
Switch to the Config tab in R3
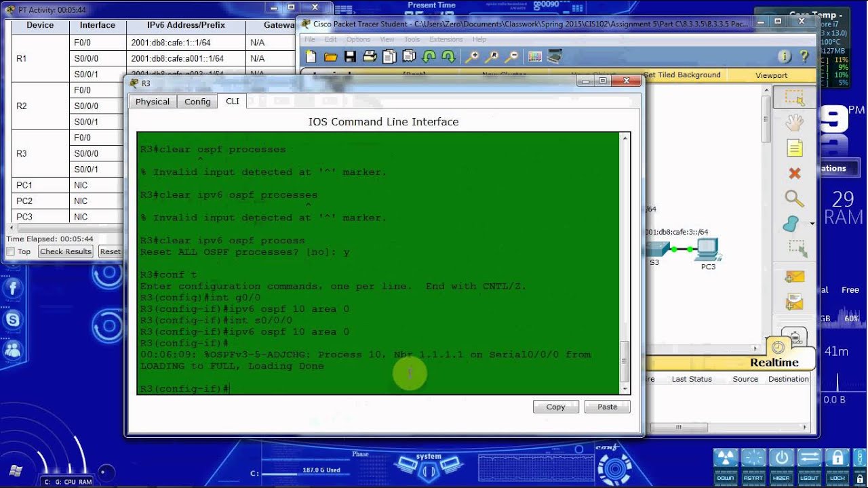coord(197,102)
